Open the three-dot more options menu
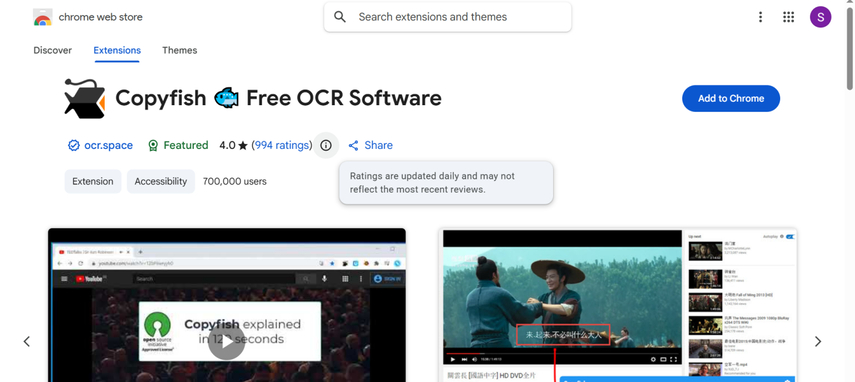This screenshot has height=382, width=855. pyautogui.click(x=760, y=17)
